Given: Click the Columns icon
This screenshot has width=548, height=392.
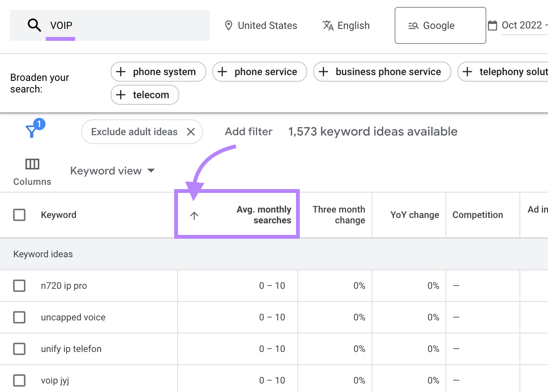Looking at the screenshot, I should (x=32, y=164).
